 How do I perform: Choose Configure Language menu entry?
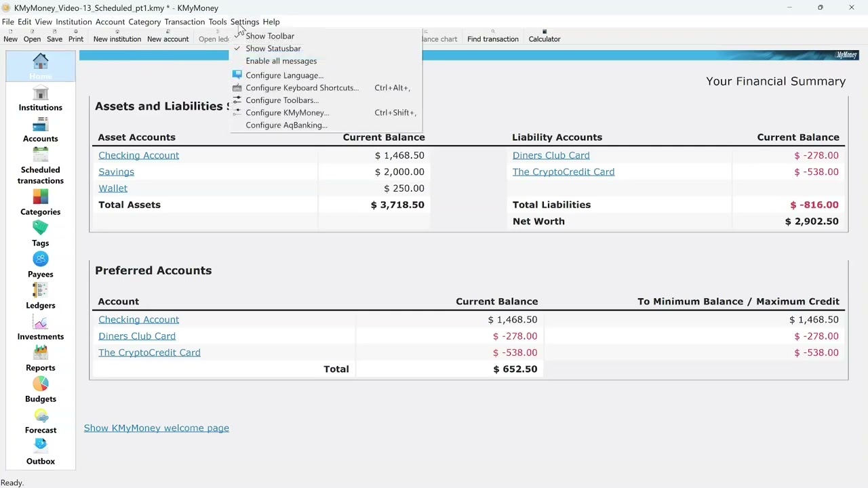point(325,75)
